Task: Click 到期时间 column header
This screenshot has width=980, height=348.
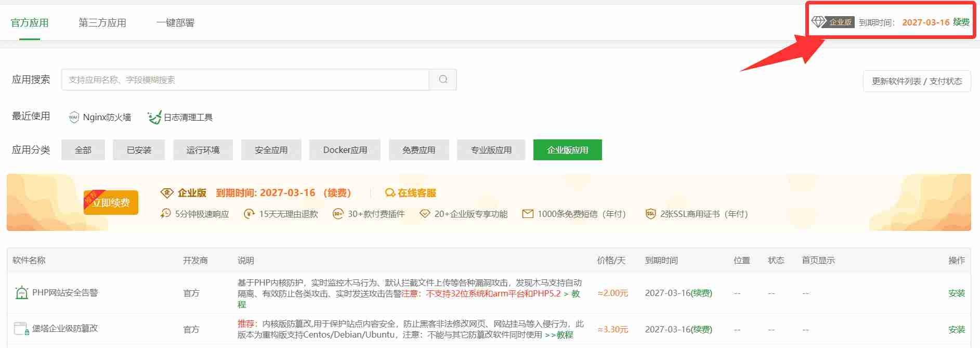Action: 661,261
